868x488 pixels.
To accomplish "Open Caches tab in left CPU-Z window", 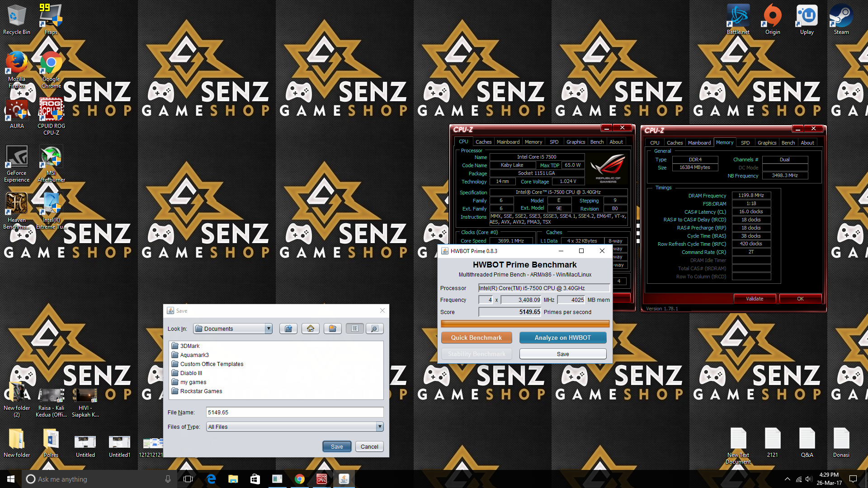I will [483, 142].
